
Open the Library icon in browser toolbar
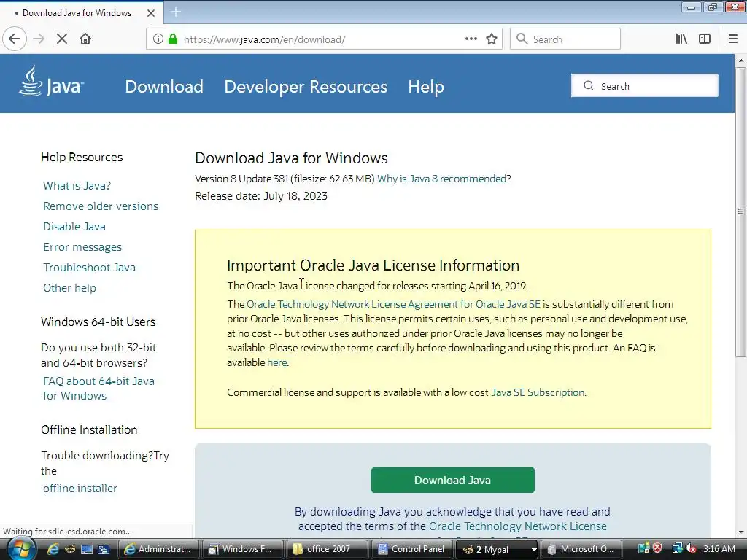coord(681,39)
